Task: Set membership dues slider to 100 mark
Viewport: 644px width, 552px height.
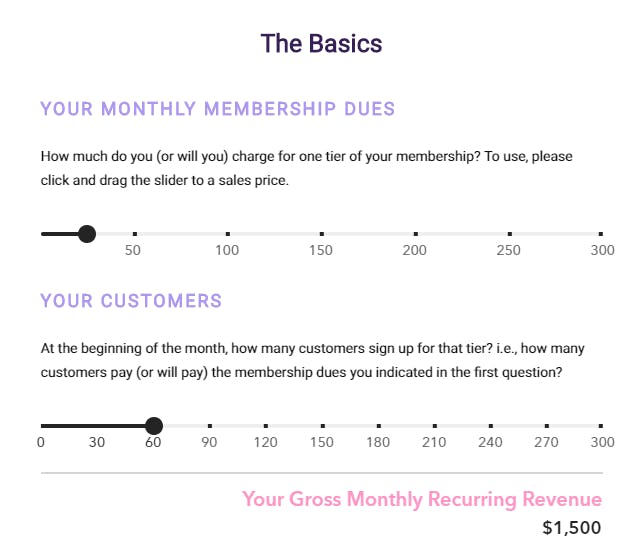Action: coord(228,234)
